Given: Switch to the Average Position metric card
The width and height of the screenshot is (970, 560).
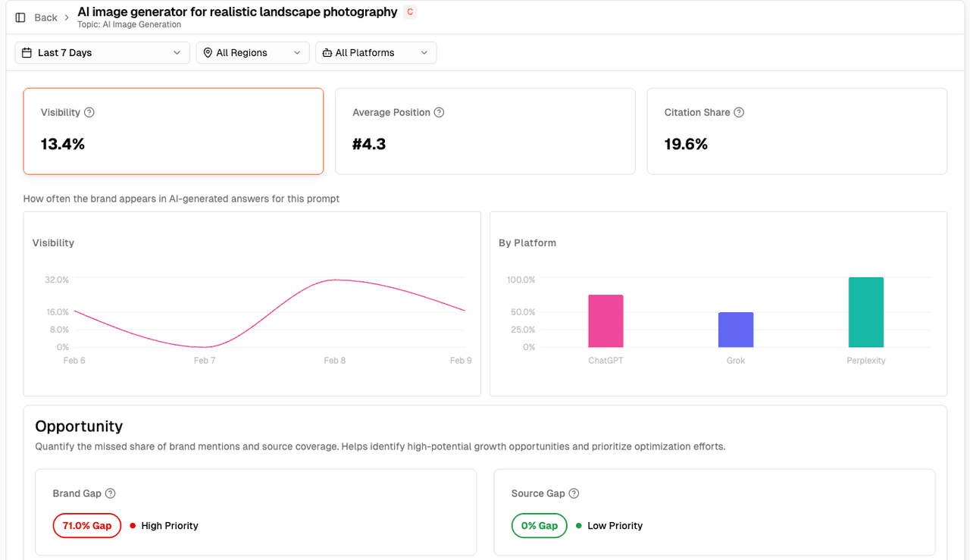Looking at the screenshot, I should 485,131.
